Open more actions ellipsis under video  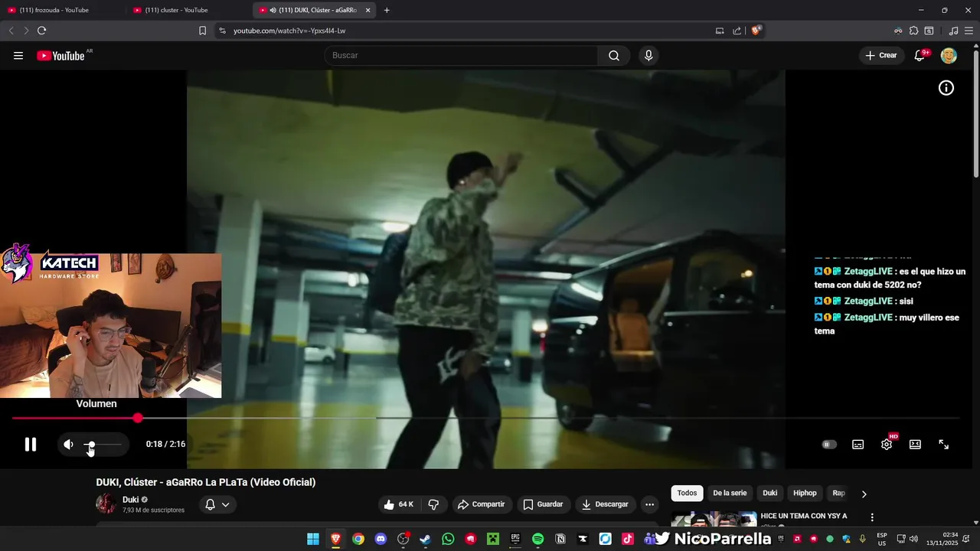(x=649, y=504)
